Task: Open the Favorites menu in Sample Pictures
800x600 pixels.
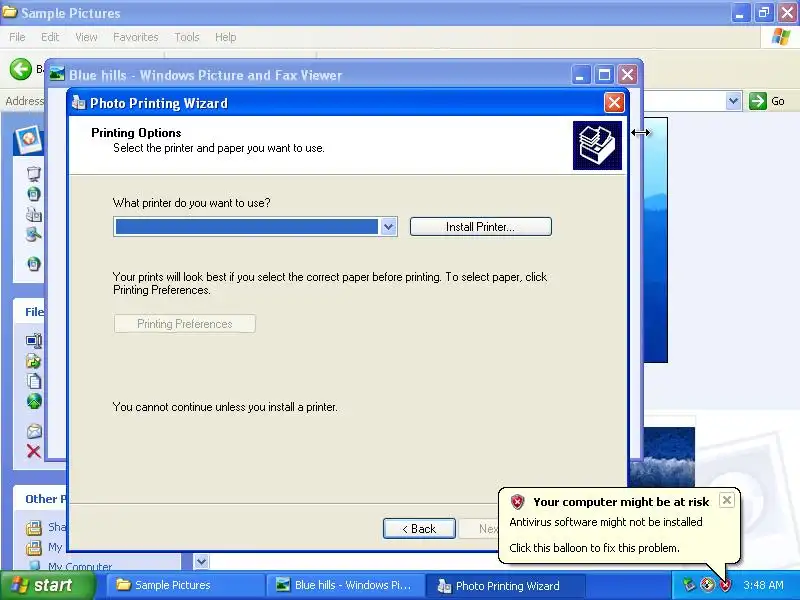Action: [x=136, y=37]
